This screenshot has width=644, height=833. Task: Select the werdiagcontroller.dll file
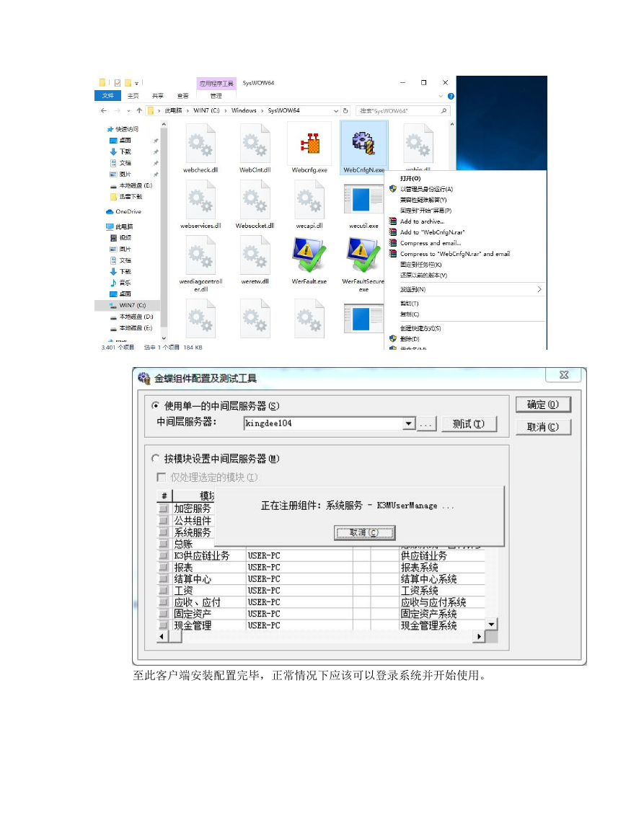[x=200, y=263]
